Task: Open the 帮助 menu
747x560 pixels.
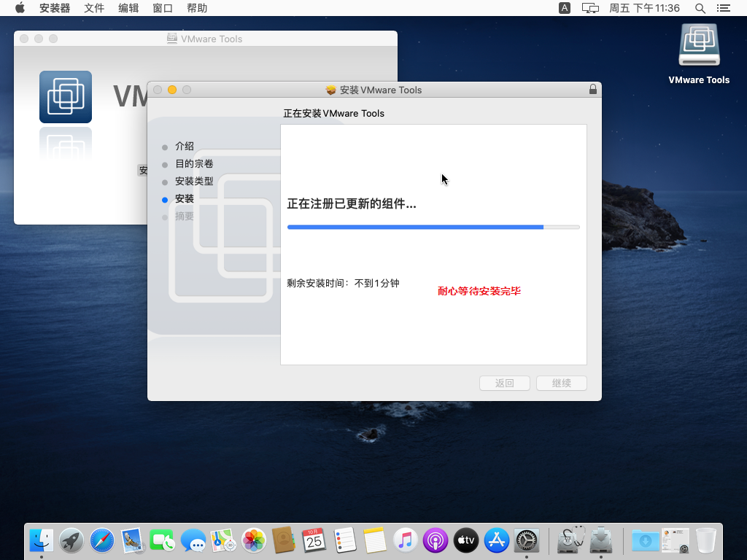Action: click(x=197, y=8)
